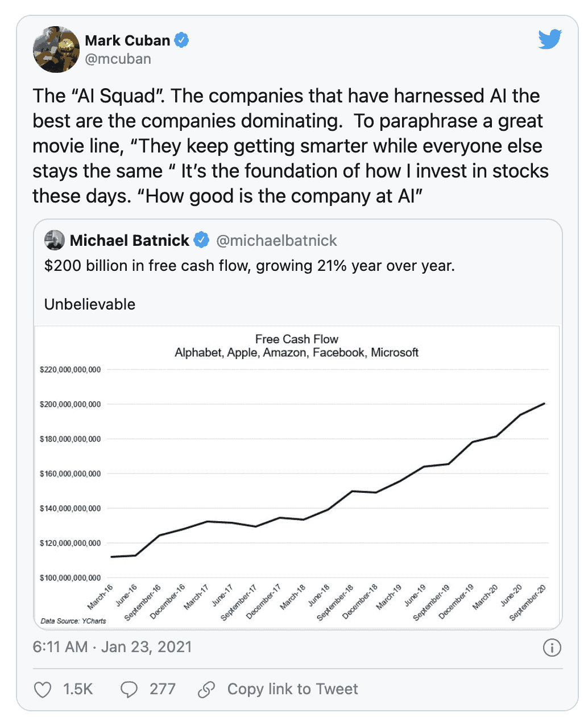This screenshot has height=717, width=588.
Task: Open the @mcuban handle
Action: click(118, 59)
